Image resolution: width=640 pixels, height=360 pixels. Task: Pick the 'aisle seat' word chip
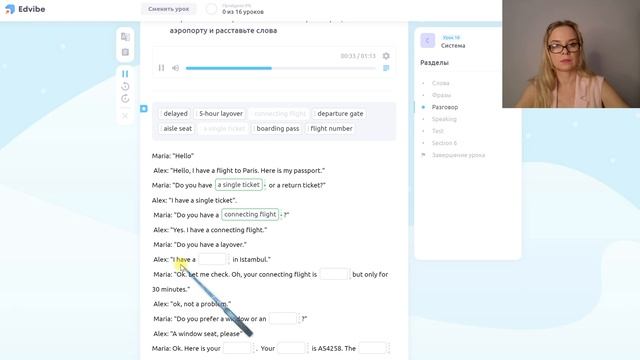pos(176,129)
